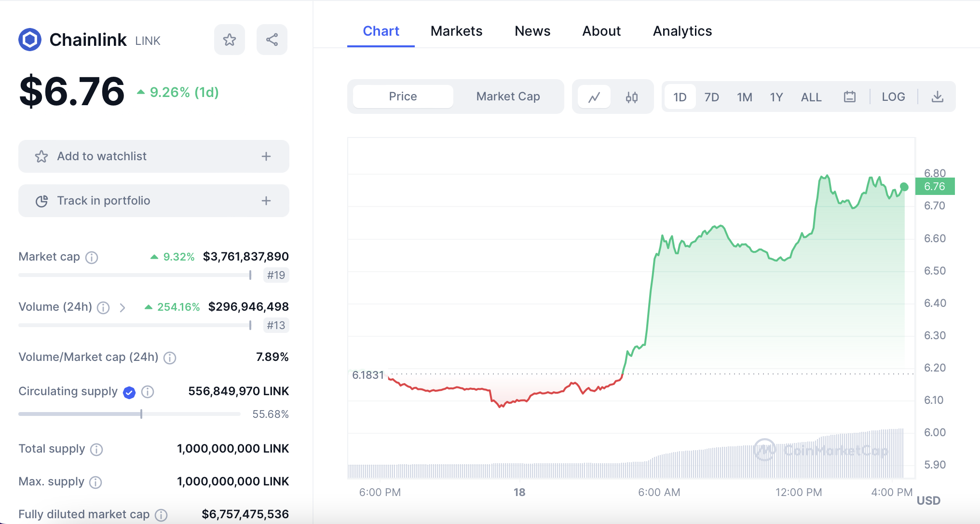
Task: Click the circulating supply progress bar
Action: tap(129, 414)
